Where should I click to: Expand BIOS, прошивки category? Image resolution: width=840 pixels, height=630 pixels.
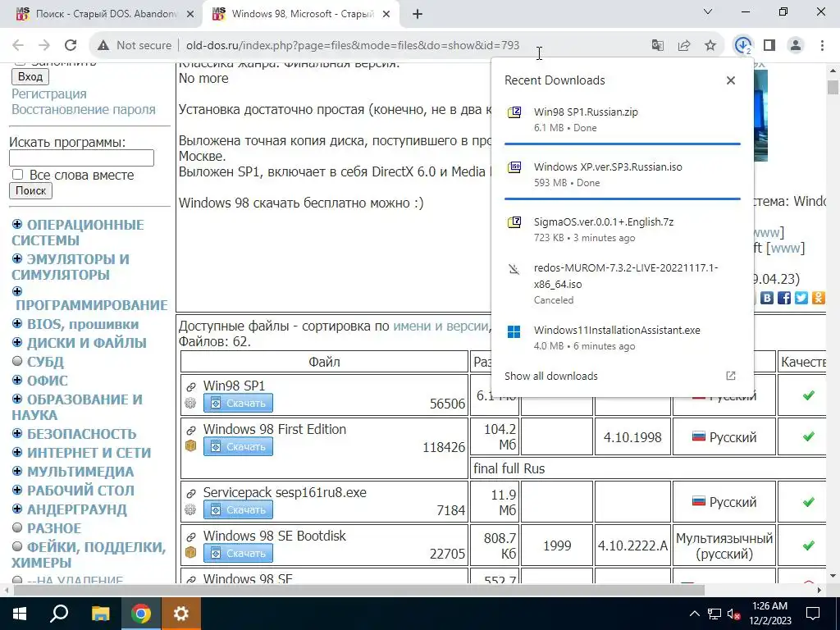pos(17,323)
